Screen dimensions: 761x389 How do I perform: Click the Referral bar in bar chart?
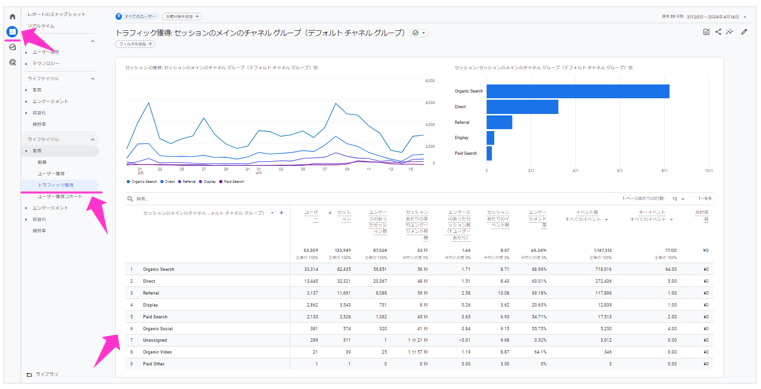point(499,122)
